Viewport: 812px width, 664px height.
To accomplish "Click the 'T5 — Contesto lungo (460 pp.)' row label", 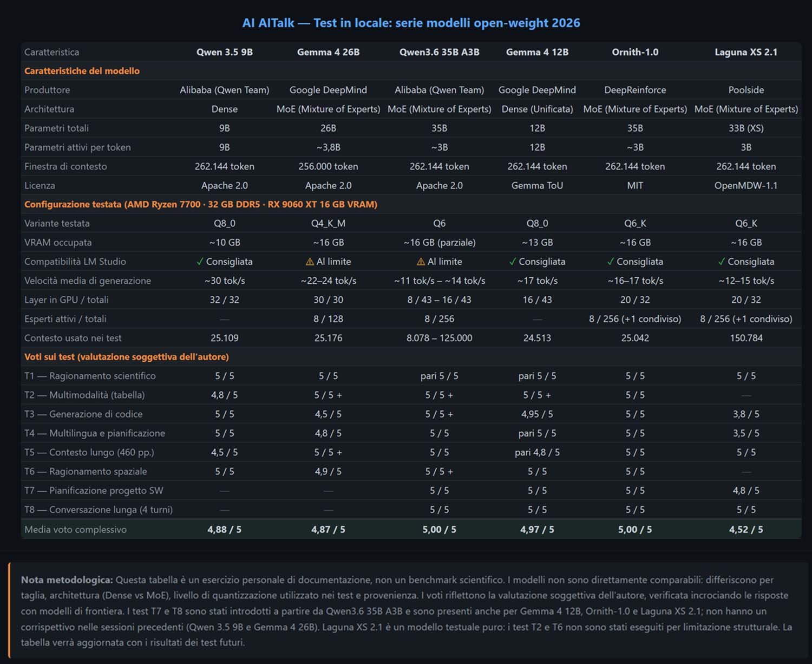I will click(x=89, y=452).
